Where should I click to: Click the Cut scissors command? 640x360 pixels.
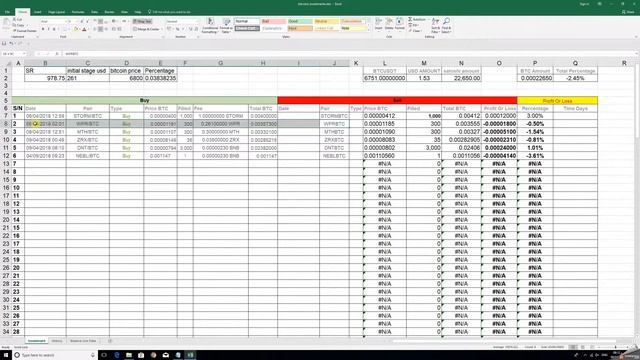pyautogui.click(x=18, y=19)
